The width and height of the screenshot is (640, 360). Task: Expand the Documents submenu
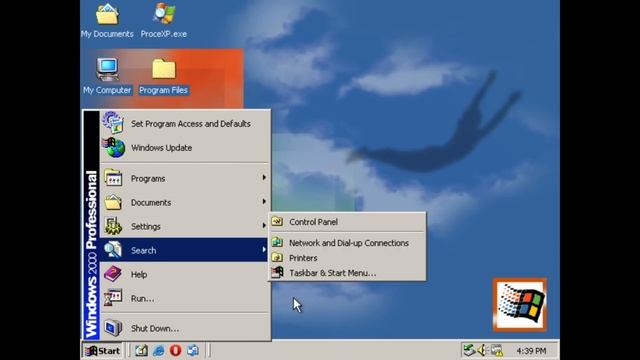point(185,202)
